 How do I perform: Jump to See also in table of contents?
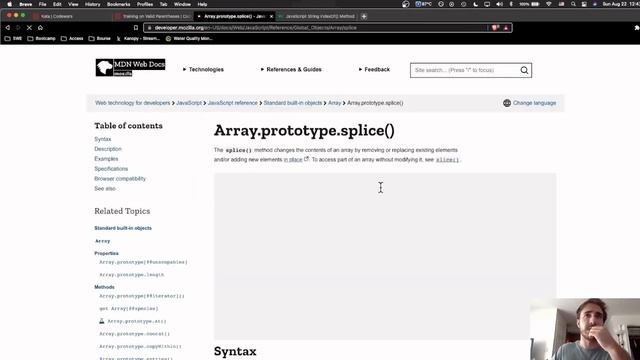pos(105,189)
